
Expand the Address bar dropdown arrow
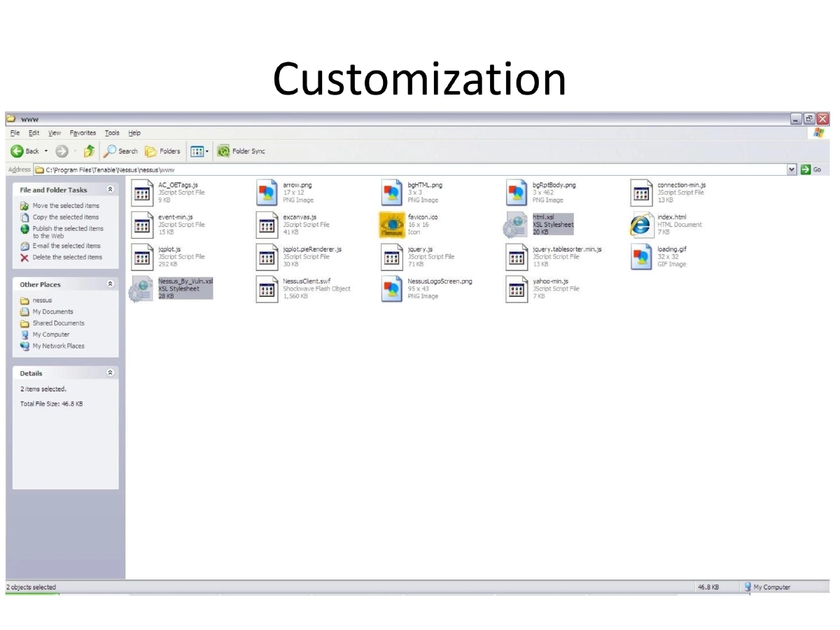click(792, 169)
